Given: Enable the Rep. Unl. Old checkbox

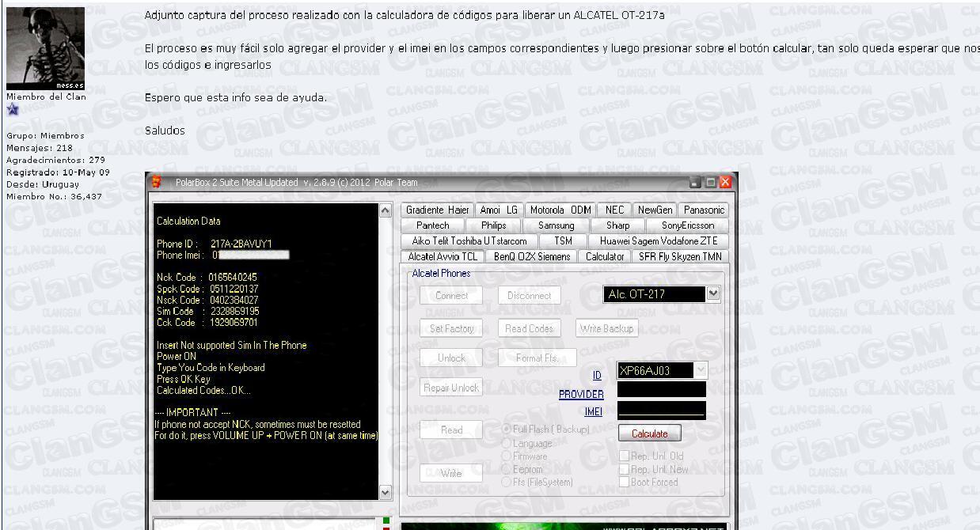Looking at the screenshot, I should click(x=625, y=456).
